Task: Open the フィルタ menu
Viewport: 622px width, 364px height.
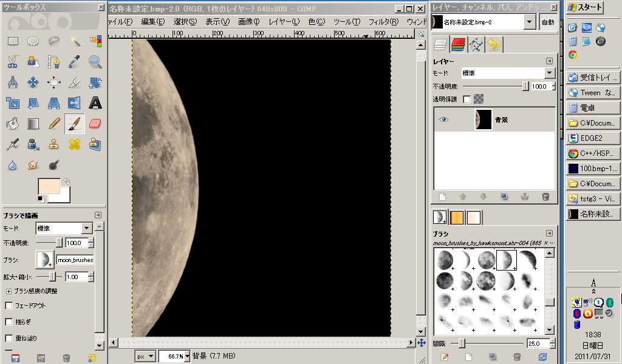Action: coord(383,22)
